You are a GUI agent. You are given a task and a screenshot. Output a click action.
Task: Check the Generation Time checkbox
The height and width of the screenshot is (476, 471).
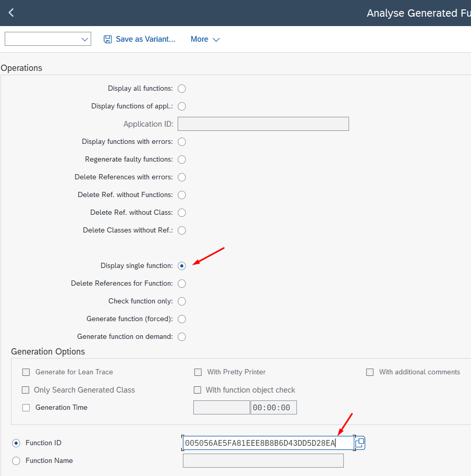[x=26, y=408]
